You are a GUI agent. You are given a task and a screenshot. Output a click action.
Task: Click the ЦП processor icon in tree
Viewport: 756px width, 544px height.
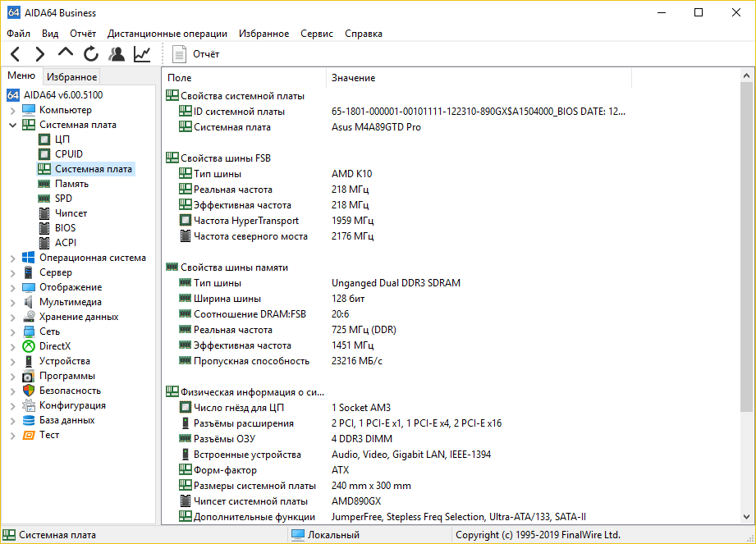click(44, 139)
